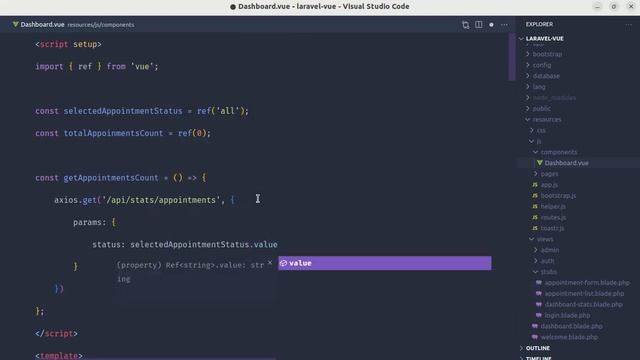
Task: Click the 'import { ref }' line
Action: point(96,67)
